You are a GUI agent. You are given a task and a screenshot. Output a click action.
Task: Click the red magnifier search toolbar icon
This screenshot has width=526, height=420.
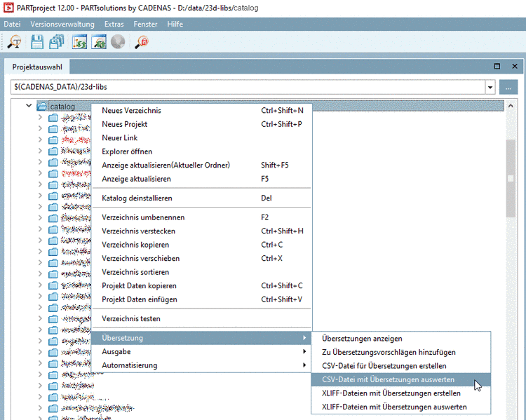(x=142, y=42)
